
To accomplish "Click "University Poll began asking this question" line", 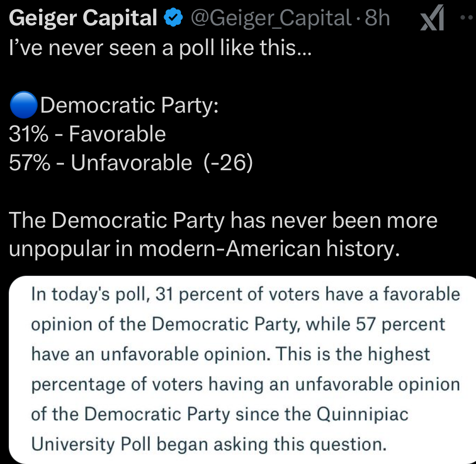I will click(x=208, y=444).
